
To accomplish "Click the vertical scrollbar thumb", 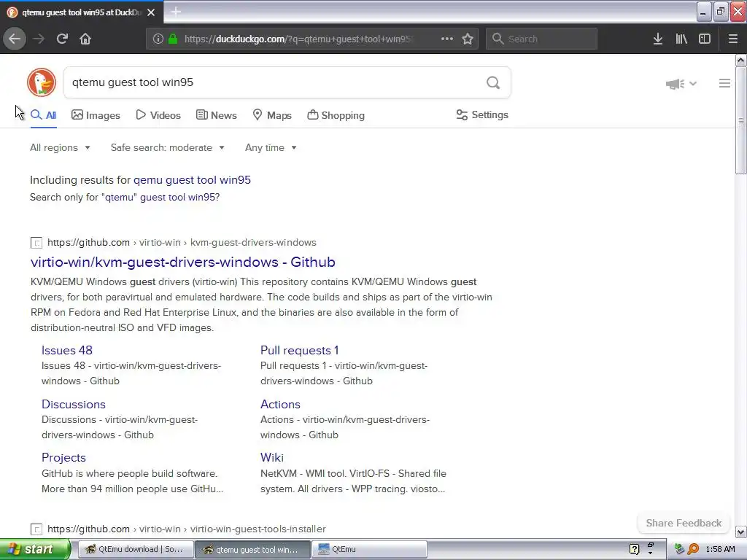I will pyautogui.click(x=740, y=121).
